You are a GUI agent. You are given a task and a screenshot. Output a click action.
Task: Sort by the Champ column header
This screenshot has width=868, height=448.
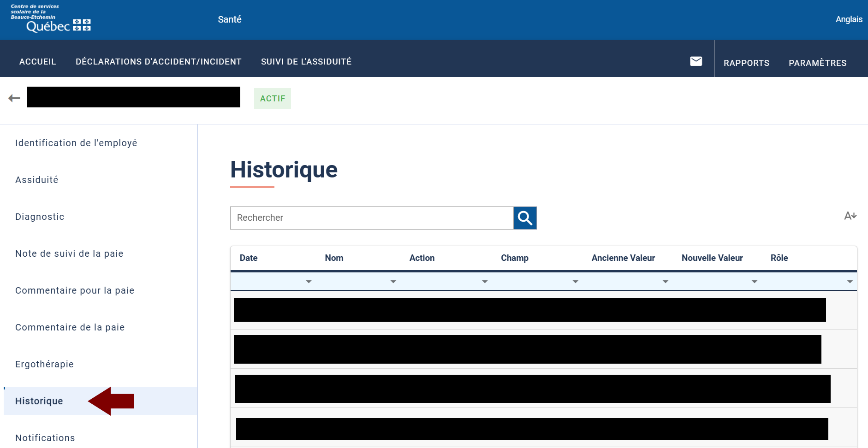tap(515, 258)
